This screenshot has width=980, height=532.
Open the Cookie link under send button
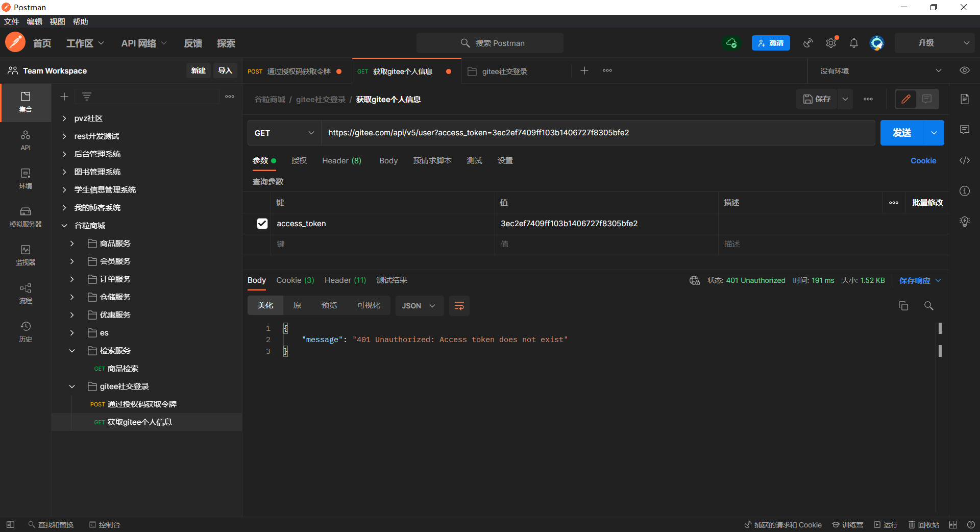[923, 161]
